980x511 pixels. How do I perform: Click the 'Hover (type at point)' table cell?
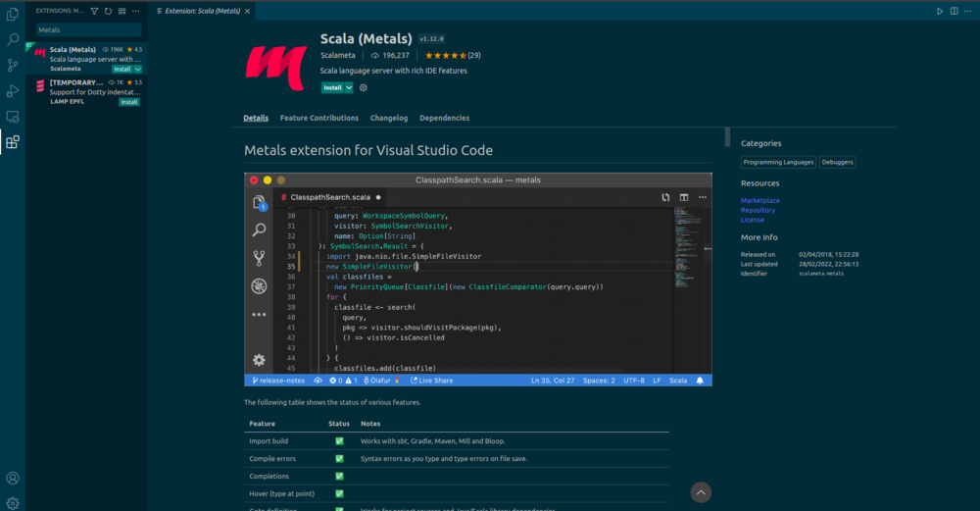(x=282, y=493)
